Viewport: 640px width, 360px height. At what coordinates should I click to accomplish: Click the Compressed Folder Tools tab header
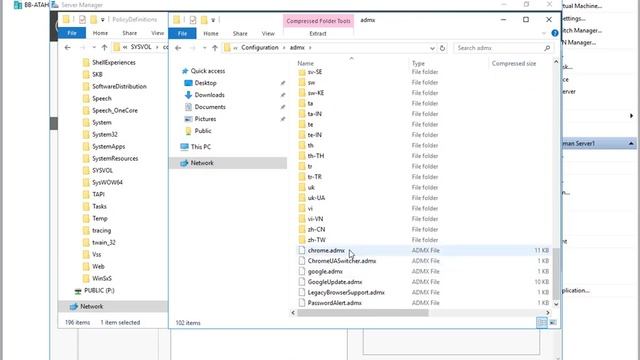[x=318, y=21]
